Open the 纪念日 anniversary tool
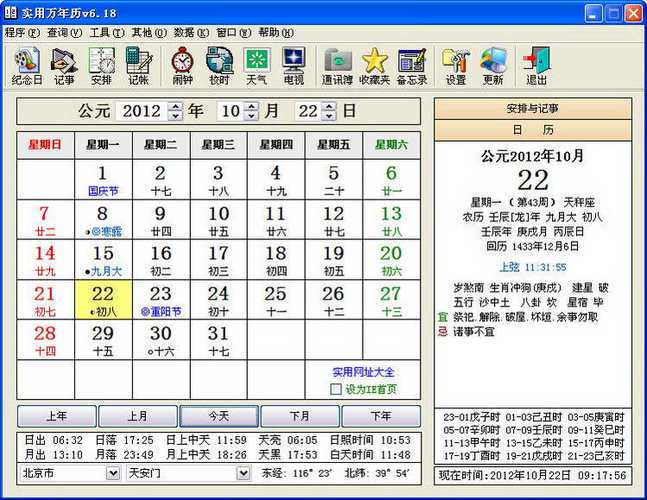Screen dimensions: 647x500 click(26, 65)
